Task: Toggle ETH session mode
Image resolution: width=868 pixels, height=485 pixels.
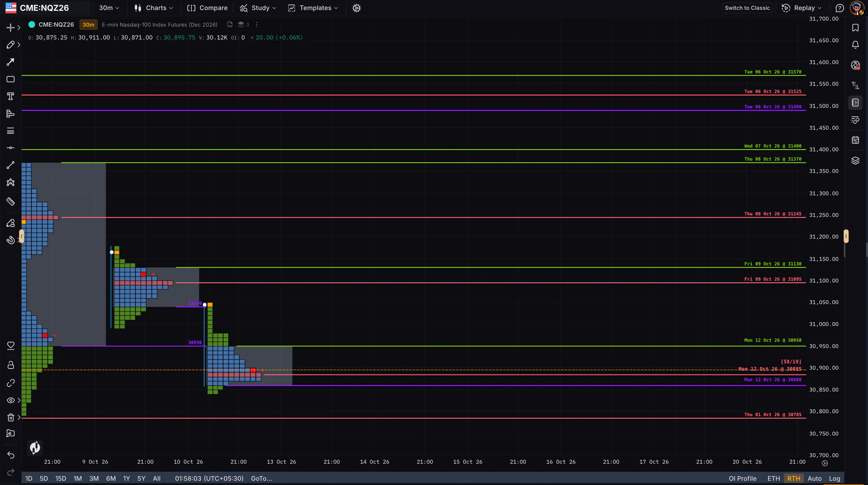Action: coord(774,479)
